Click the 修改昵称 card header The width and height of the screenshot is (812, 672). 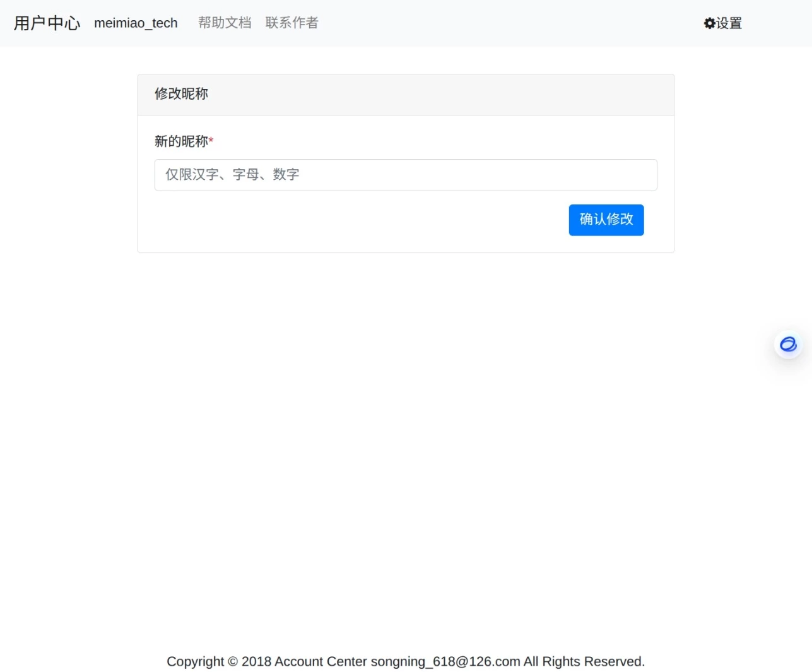[x=180, y=94]
